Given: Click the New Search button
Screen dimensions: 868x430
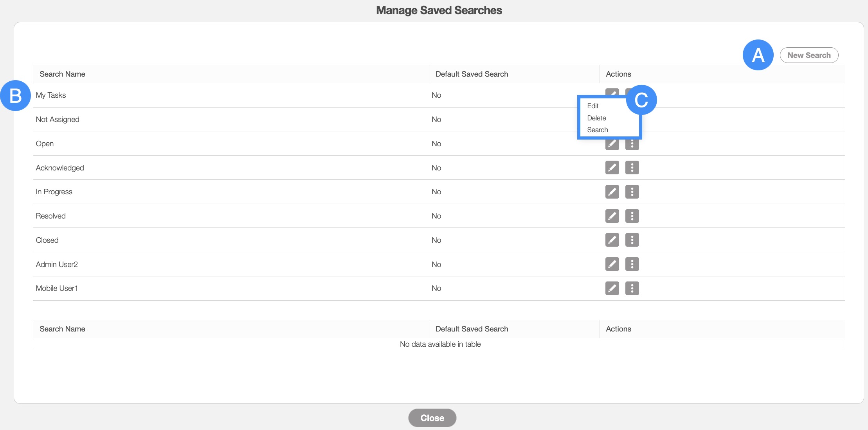Looking at the screenshot, I should point(809,55).
